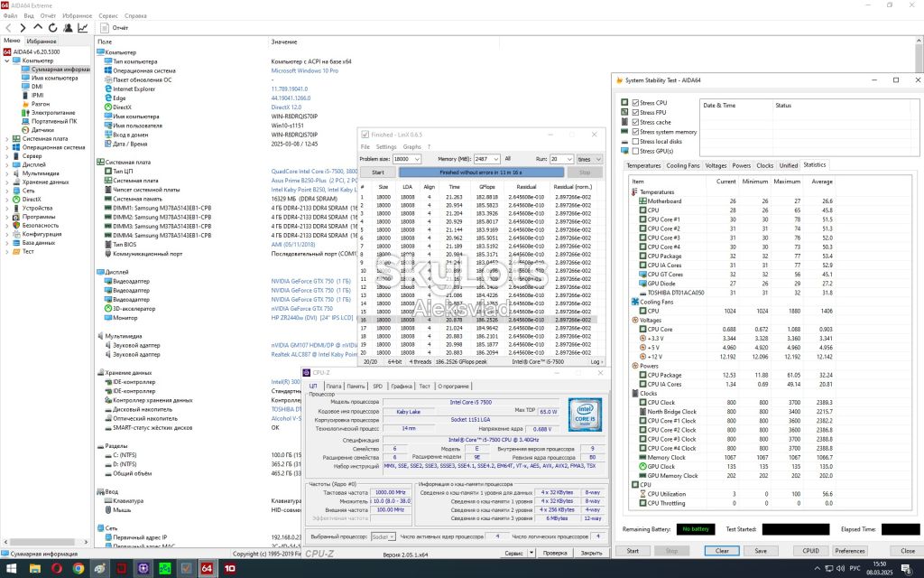Expand the Дисплей tree node
This screenshot has height=578, width=924.
tap(7, 164)
